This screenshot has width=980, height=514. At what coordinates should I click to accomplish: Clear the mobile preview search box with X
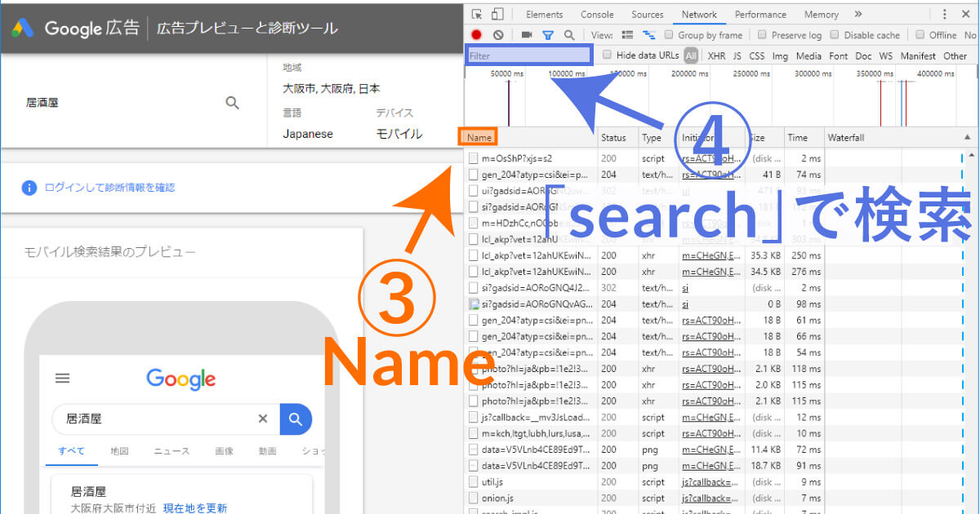pyautogui.click(x=263, y=419)
